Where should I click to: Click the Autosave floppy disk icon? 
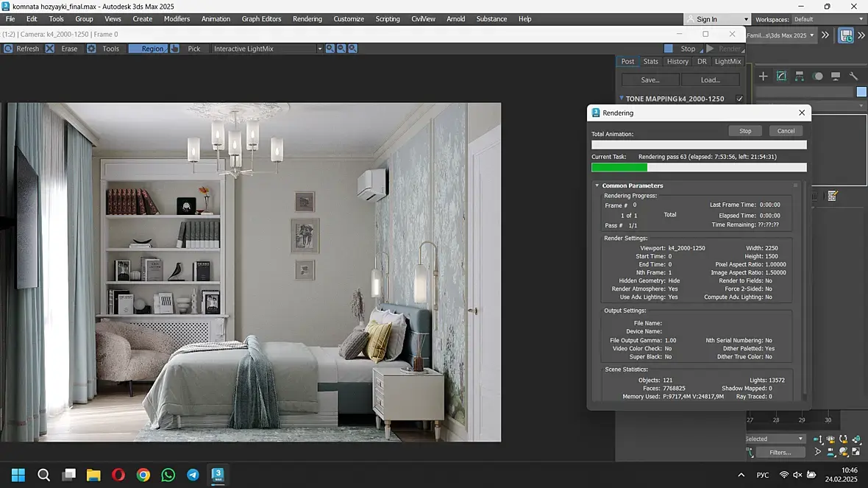[846, 35]
